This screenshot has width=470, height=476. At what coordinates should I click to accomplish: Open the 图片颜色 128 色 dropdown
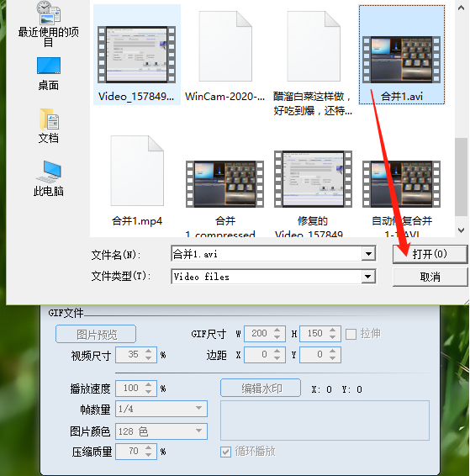point(161,431)
